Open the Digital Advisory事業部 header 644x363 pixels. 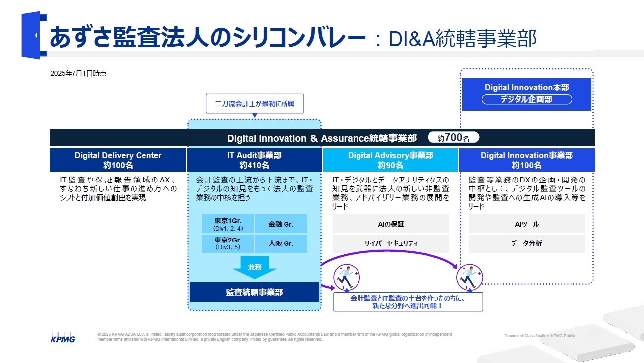point(390,160)
